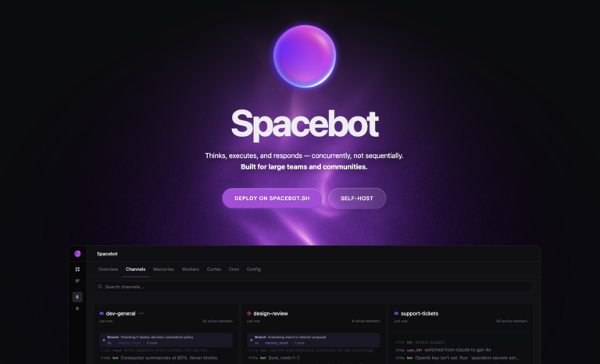Click '8 active members' in the design-review card
This screenshot has height=364, width=600.
[x=366, y=321]
